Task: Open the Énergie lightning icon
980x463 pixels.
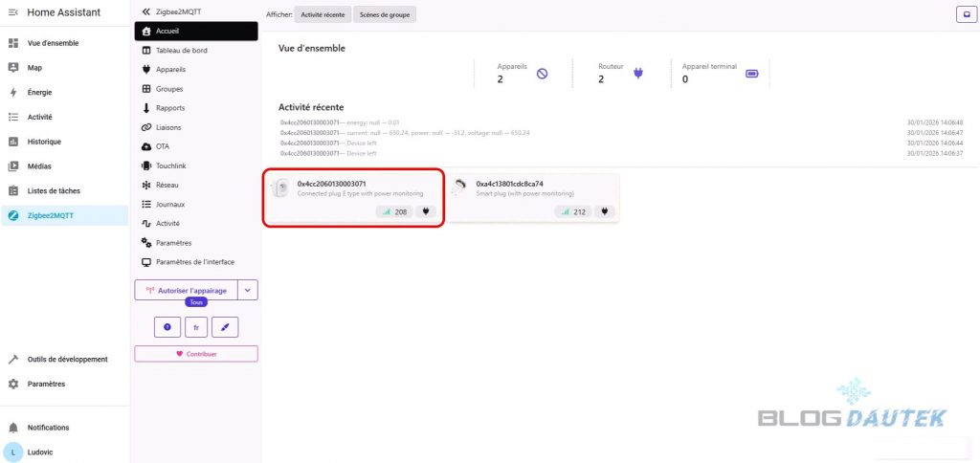Action: pos(13,93)
